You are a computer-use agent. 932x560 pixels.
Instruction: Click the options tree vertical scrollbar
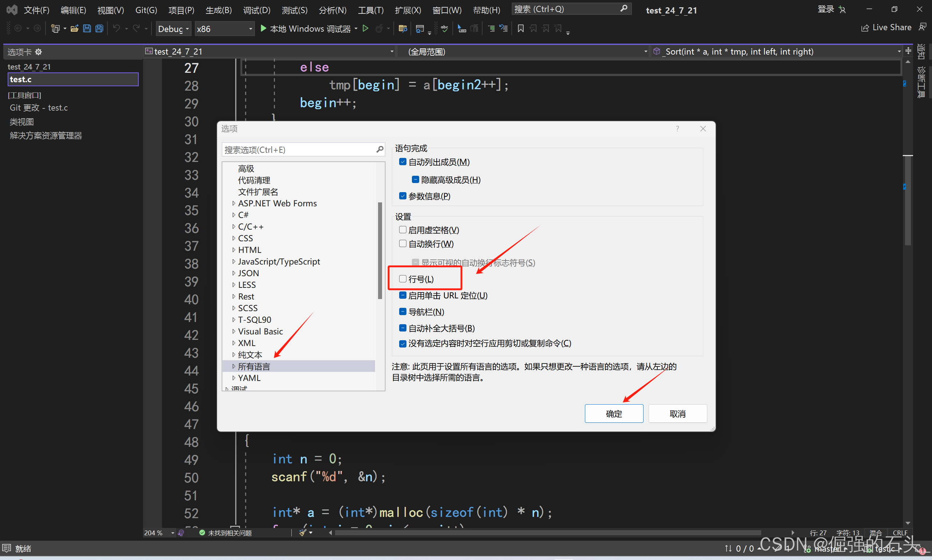click(380, 251)
